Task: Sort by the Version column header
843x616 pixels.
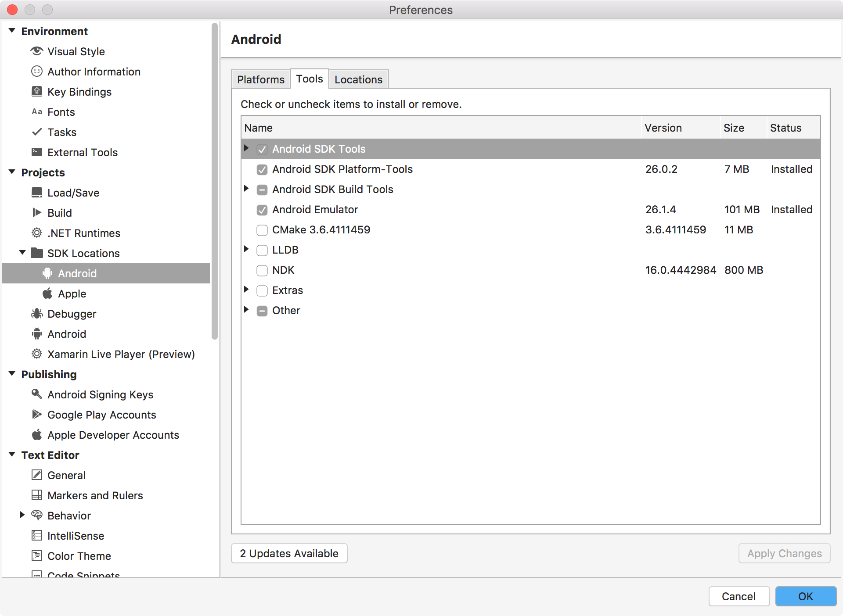Action: (x=681, y=128)
